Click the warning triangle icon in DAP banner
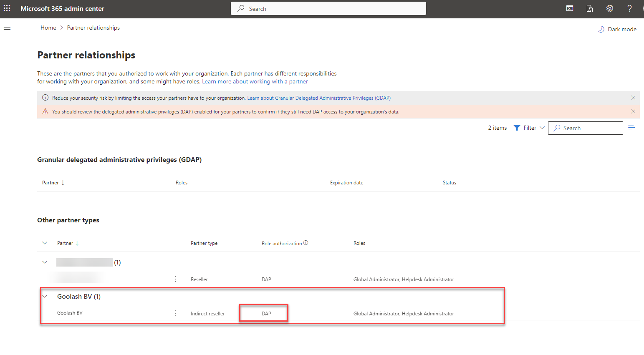 click(x=45, y=111)
